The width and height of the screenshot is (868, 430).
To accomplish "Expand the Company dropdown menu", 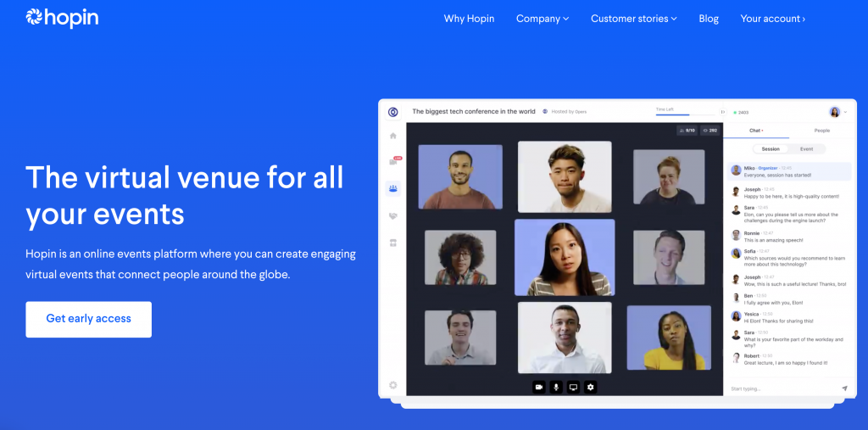I will coord(542,19).
